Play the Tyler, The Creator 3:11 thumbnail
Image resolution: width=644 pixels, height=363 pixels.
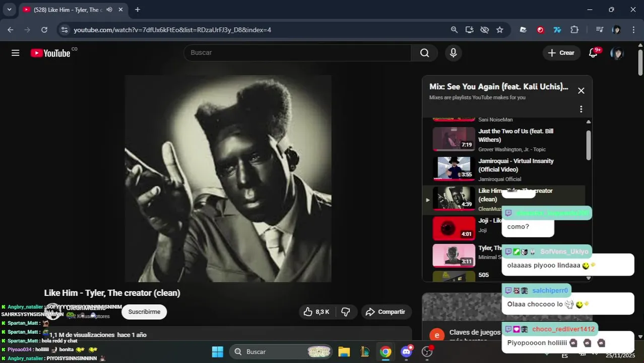coord(454,256)
